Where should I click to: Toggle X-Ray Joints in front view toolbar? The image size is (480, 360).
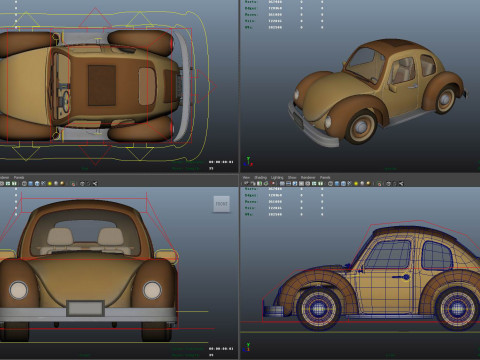95,183
